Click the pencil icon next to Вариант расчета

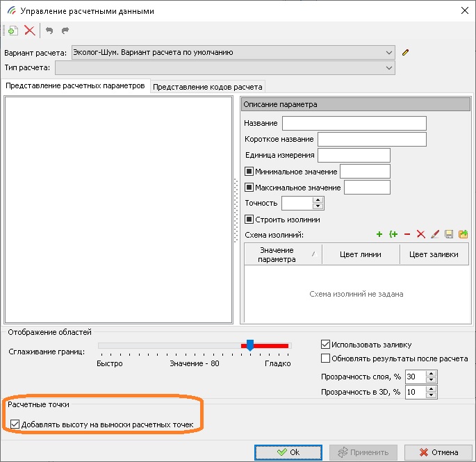[407, 52]
